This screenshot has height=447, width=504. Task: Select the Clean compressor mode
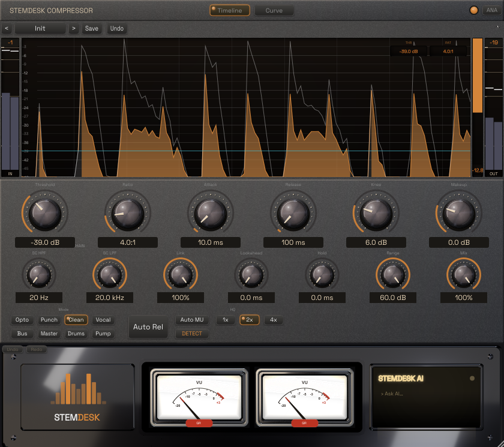tap(76, 320)
